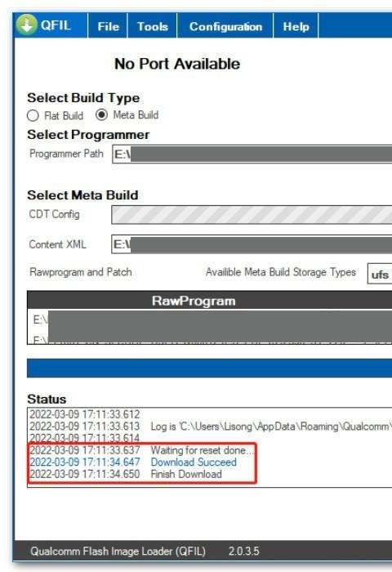Open the Configuration menu
The width and height of the screenshot is (392, 572).
click(225, 26)
